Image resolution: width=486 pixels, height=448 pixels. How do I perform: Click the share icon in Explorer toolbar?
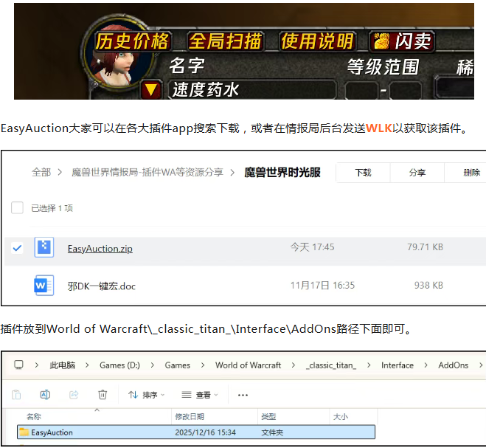coord(74,394)
